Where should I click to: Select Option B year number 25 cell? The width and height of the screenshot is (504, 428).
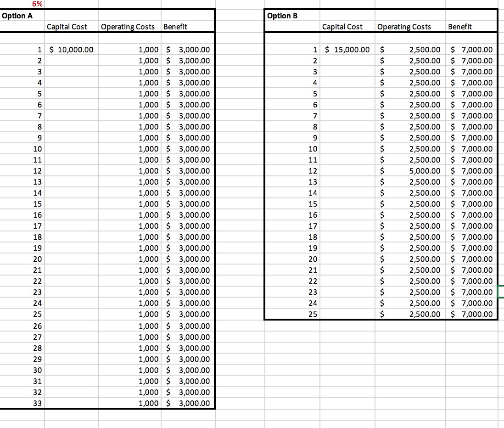292,314
